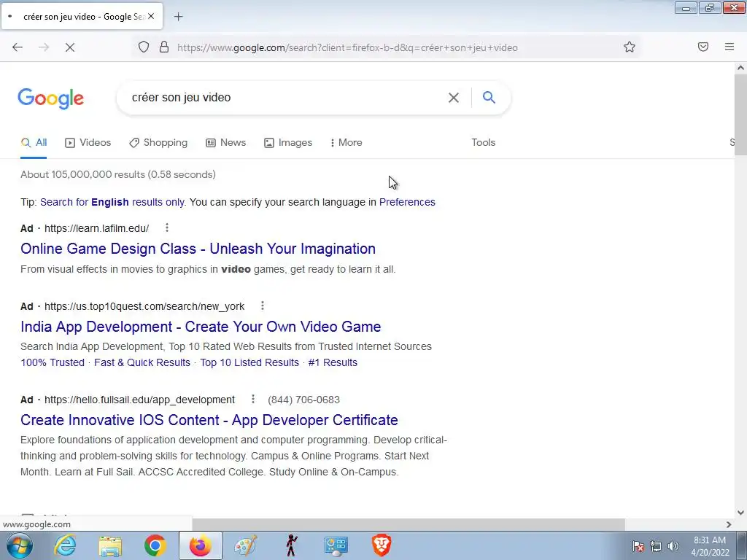Open the network status tray icon

656,546
